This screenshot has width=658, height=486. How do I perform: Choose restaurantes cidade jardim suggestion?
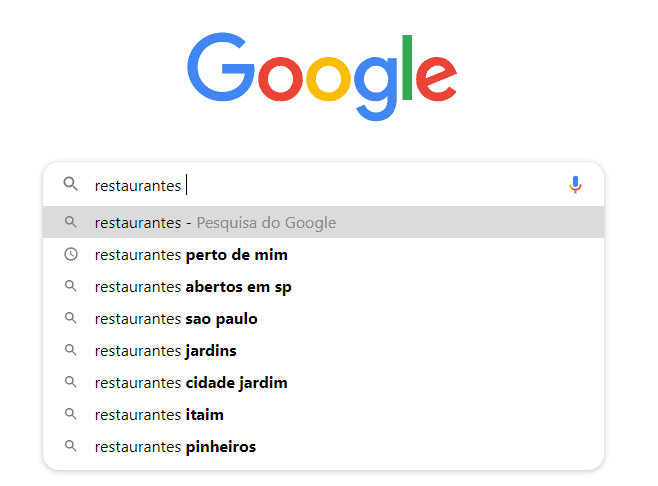click(323, 382)
